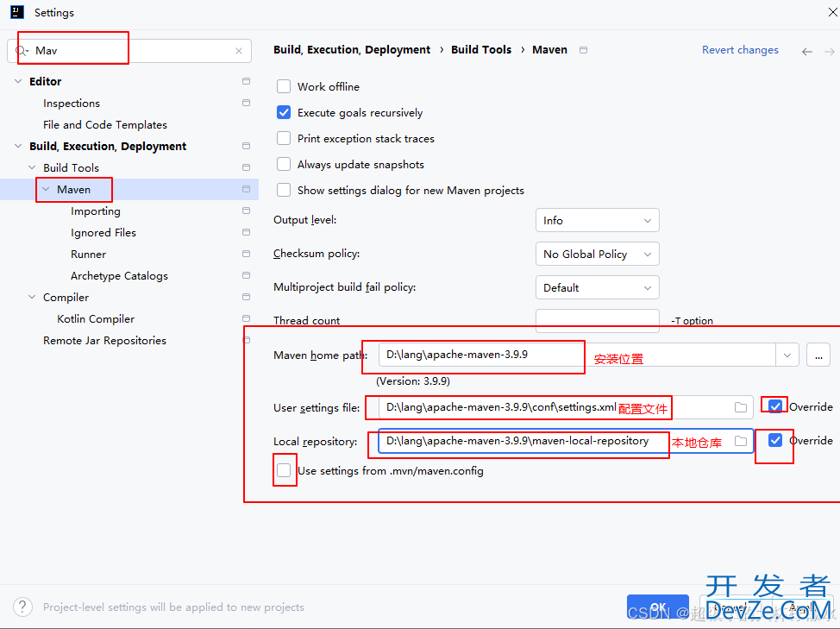This screenshot has width=840, height=629.
Task: Click the project-level icon on Inspections row
Action: point(246,103)
